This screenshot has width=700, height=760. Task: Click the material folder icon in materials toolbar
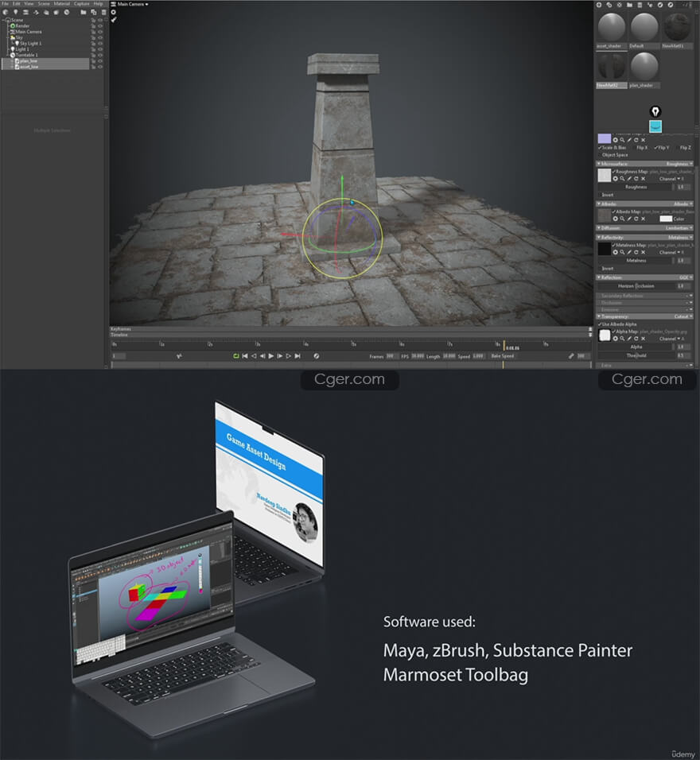tap(630, 5)
